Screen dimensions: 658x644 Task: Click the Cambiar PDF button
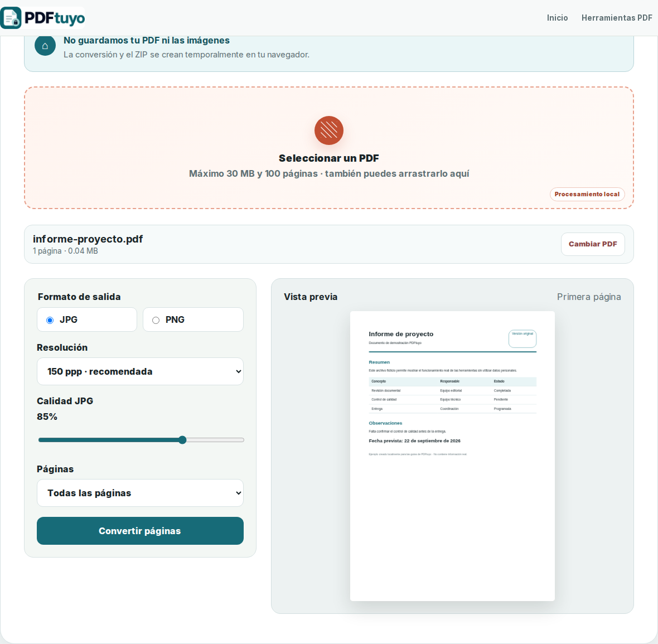(593, 244)
